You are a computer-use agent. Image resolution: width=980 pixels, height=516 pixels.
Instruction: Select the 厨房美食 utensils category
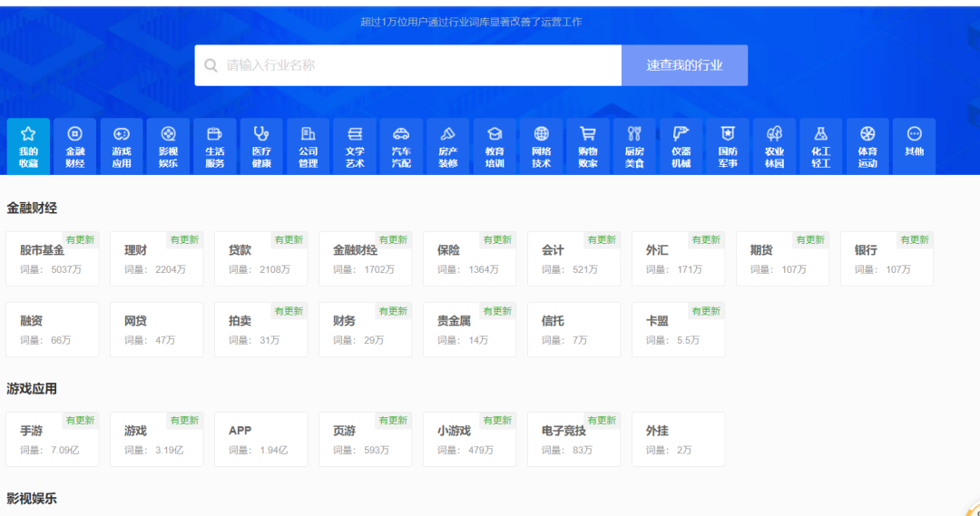634,146
